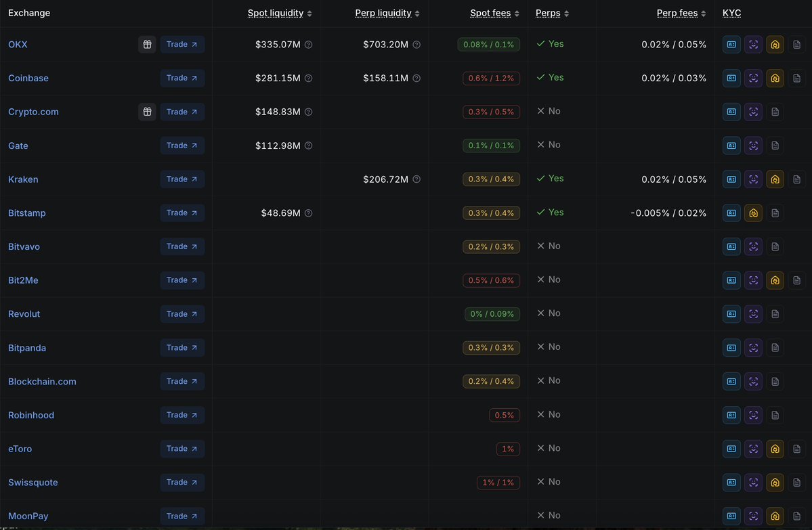Click Kraken's yellow house KYC icon
Screen dimensions: 812x530
[x=775, y=179]
